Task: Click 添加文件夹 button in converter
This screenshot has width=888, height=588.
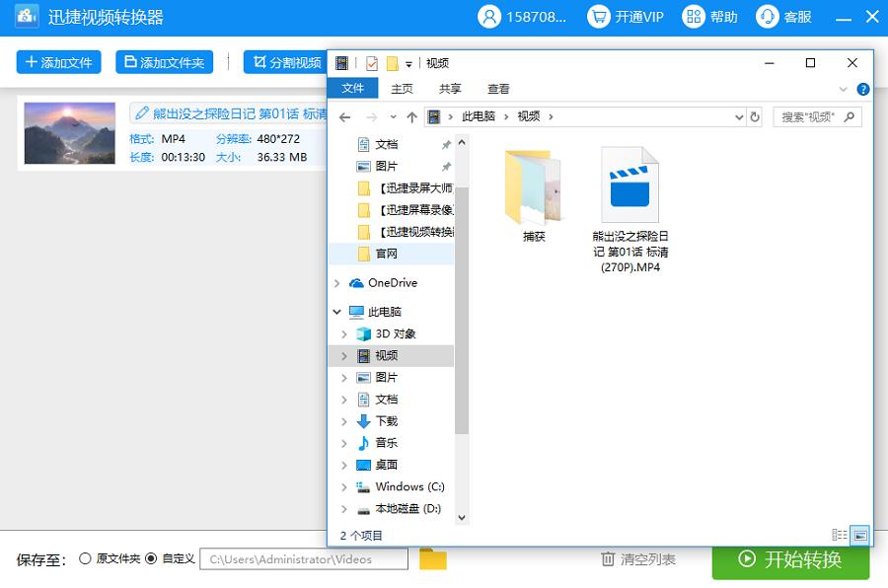Action: click(x=164, y=62)
